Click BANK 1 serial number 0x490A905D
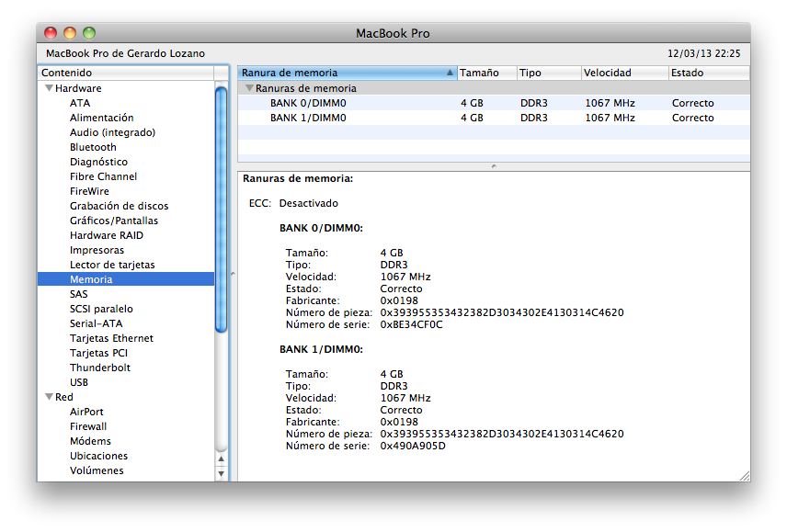The width and height of the screenshot is (787, 532). (x=413, y=447)
